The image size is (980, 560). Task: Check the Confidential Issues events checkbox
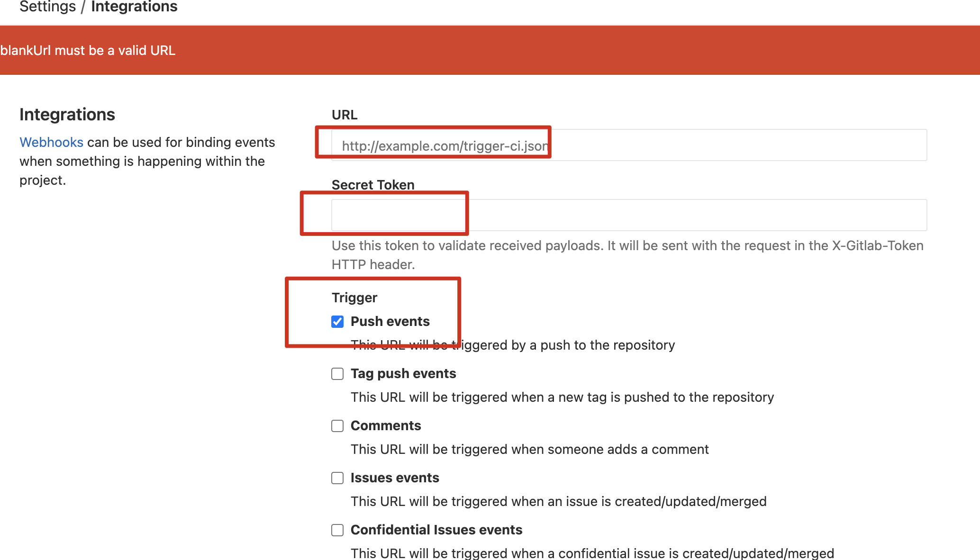(337, 530)
